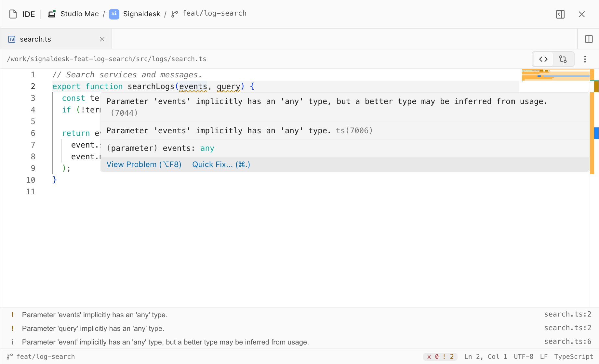This screenshot has width=599, height=364.
Task: Open the 'events' implicit any problem row
Action: coord(299,315)
